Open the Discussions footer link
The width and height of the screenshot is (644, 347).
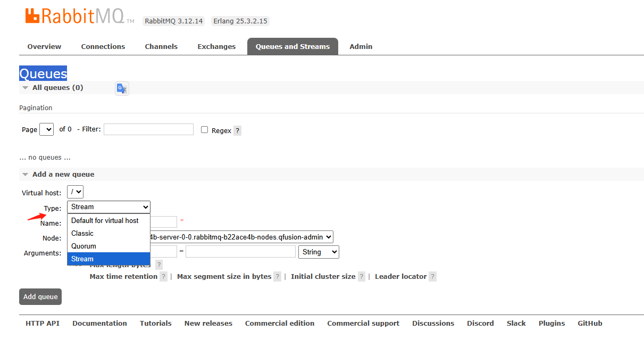click(433, 323)
